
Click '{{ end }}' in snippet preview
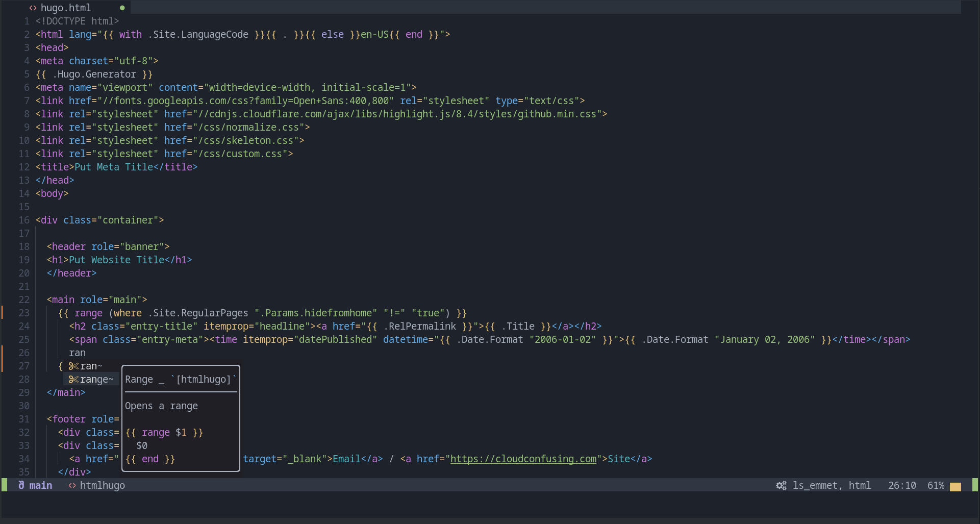pyautogui.click(x=150, y=459)
